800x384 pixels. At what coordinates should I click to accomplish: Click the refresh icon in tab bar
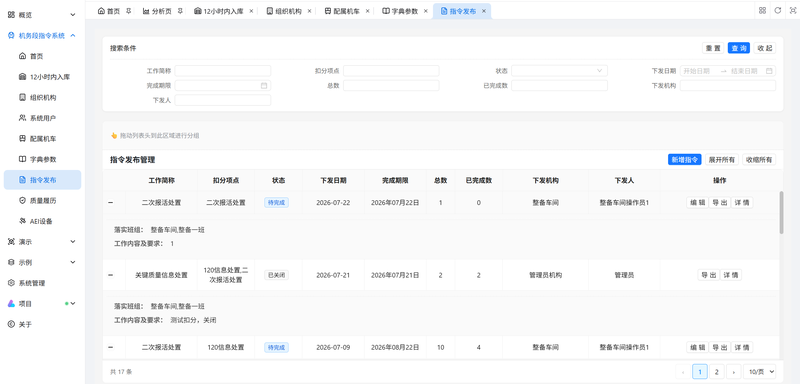pos(778,10)
